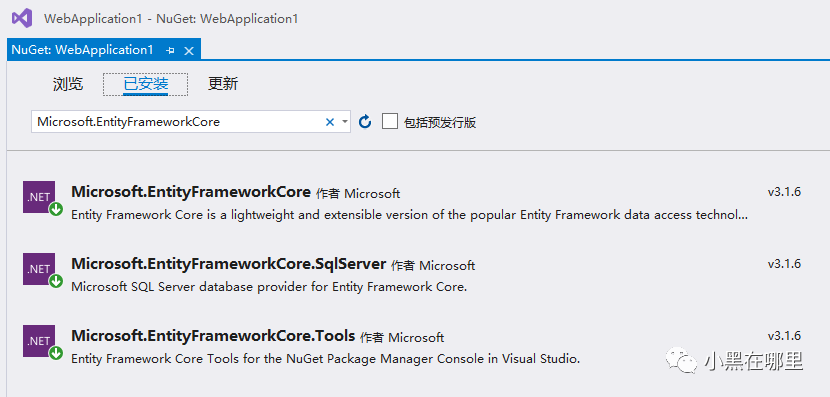Click the .NET icon for EntityFrameworkCore.Tools
830x397 pixels.
[x=39, y=341]
